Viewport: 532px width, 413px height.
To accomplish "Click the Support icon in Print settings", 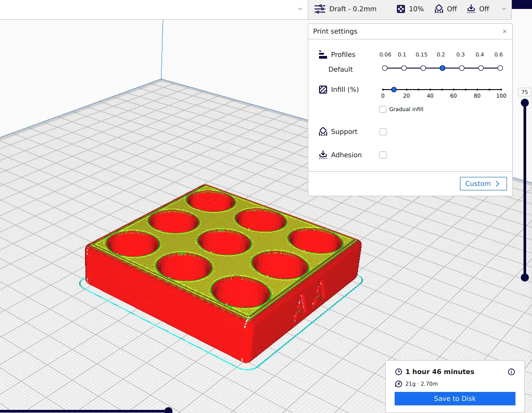I will (x=323, y=132).
